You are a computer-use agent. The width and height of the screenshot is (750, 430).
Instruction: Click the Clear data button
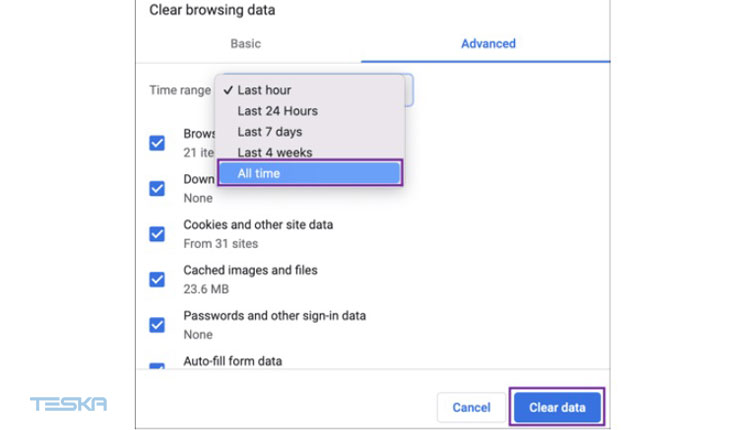point(557,407)
